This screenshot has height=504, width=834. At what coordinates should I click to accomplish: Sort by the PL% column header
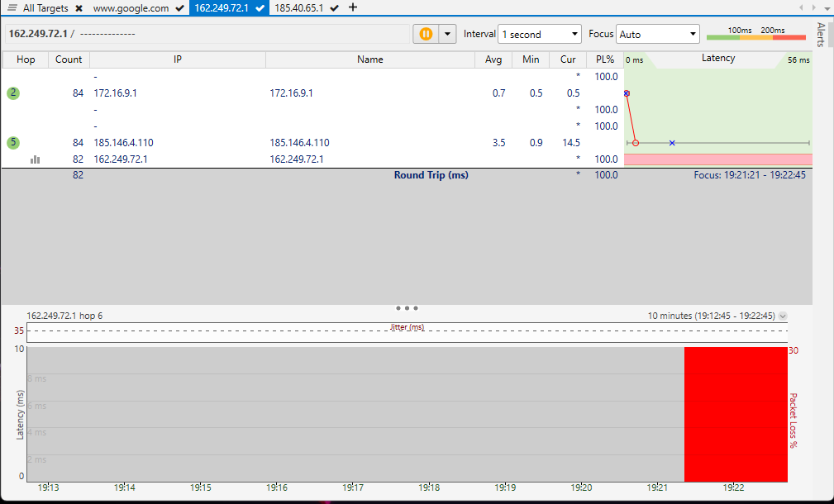(604, 59)
